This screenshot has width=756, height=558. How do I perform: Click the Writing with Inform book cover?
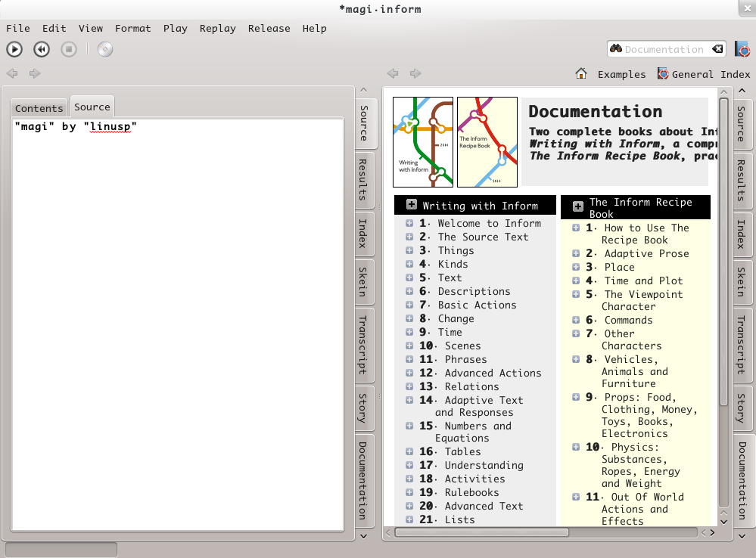coord(423,142)
